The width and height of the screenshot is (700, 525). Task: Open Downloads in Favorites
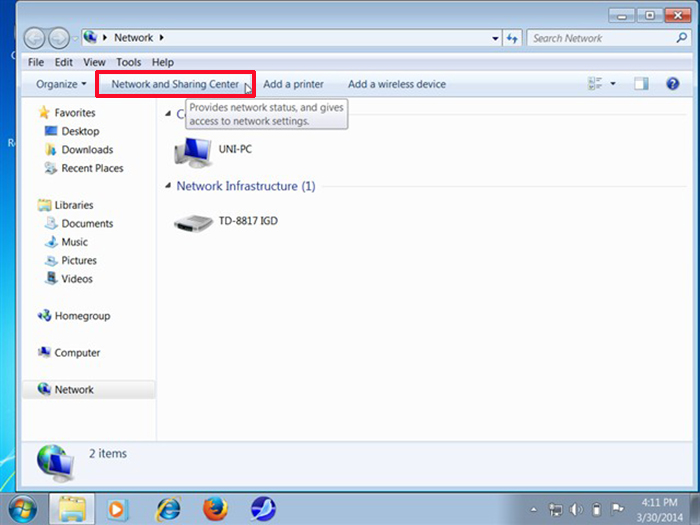click(87, 150)
